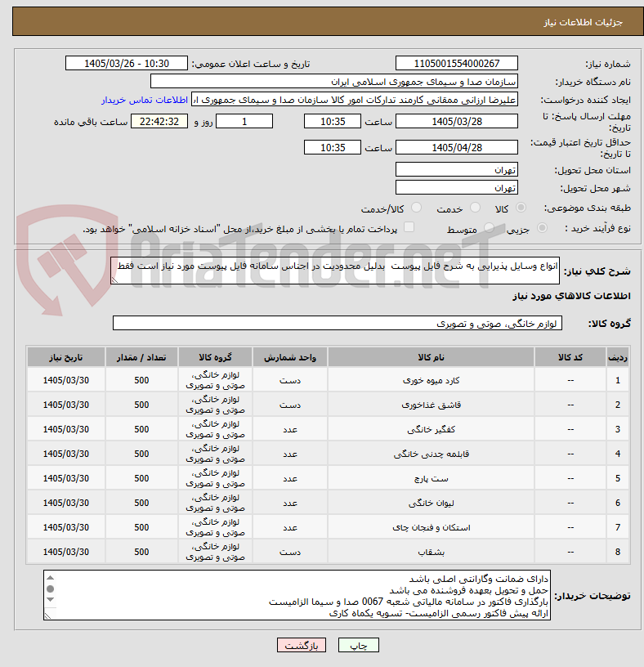Image resolution: width=644 pixels, height=667 pixels.
Task: Click the response time 10:35 field
Action: tap(332, 122)
